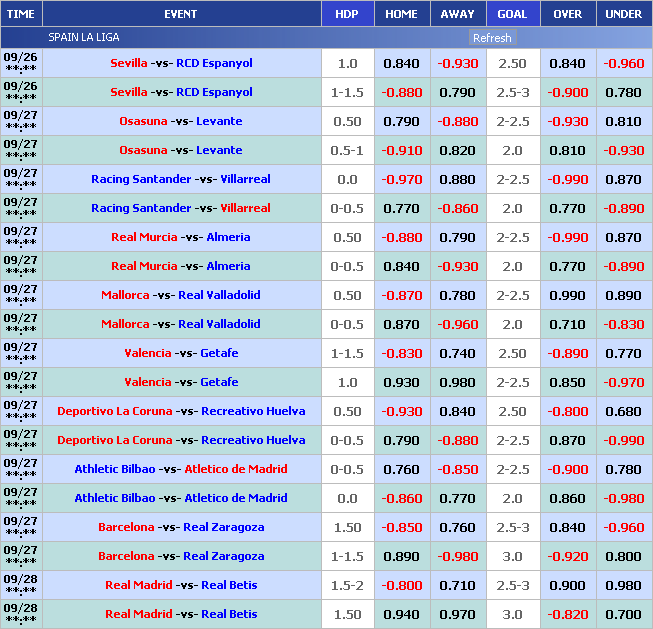Viewport: 653px width, 629px height.
Task: Click home odds -0.830 for Valencia vs Getafe
Action: pyautogui.click(x=401, y=353)
